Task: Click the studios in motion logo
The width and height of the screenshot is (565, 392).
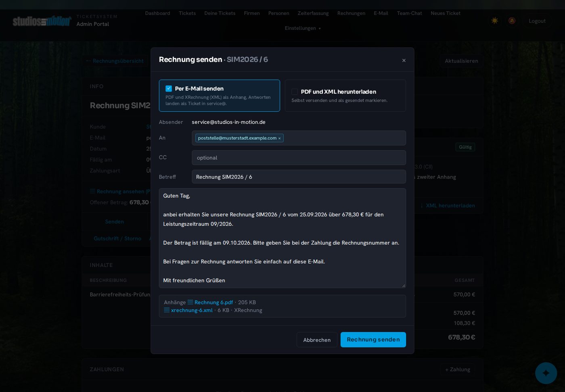Action: (x=42, y=21)
